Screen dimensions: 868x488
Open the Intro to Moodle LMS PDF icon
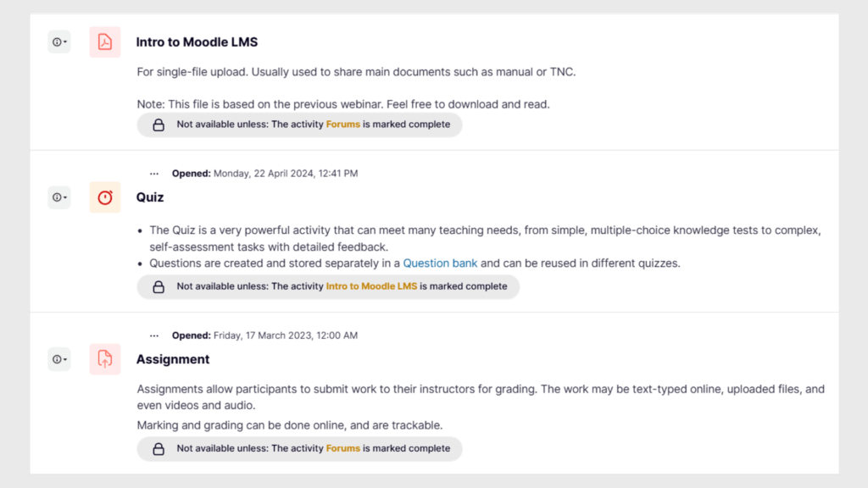pyautogui.click(x=104, y=42)
